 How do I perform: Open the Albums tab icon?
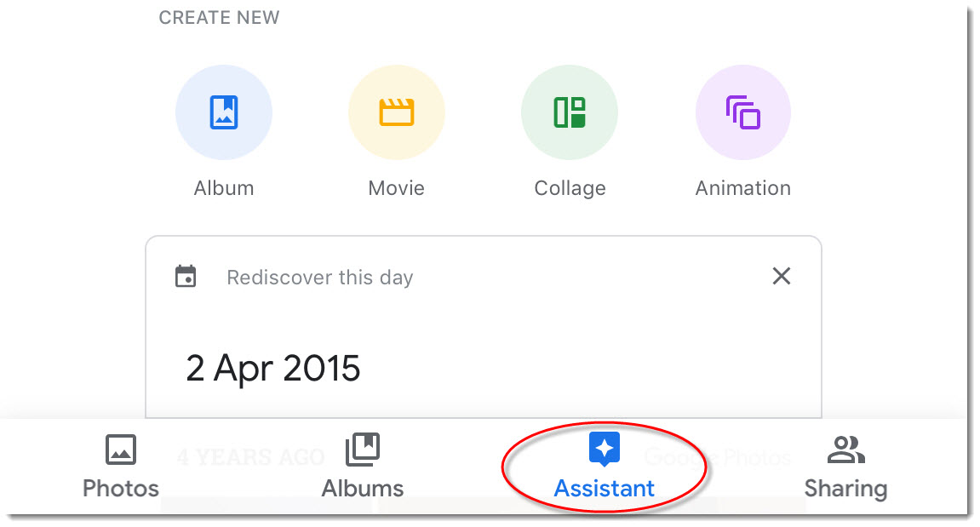tap(362, 450)
